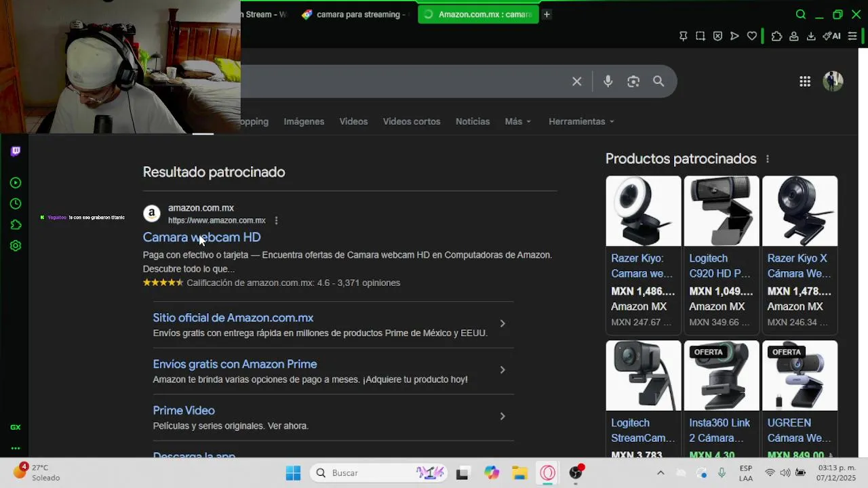The image size is (868, 488).
Task: Open History clock icon in sidebar
Action: [x=16, y=204]
